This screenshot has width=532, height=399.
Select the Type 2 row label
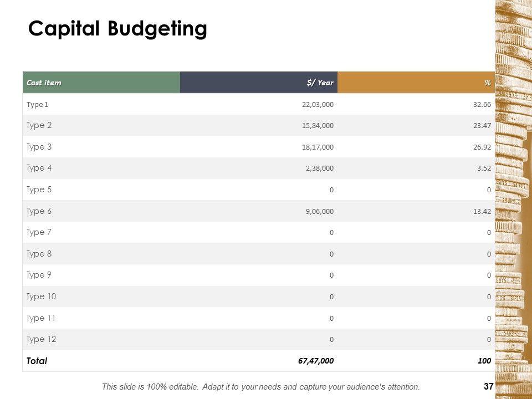point(39,125)
